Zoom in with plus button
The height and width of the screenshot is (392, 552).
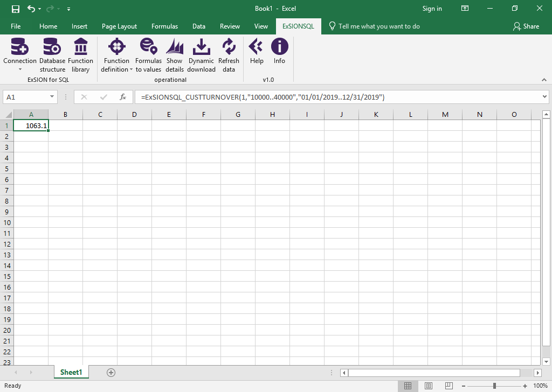525,386
